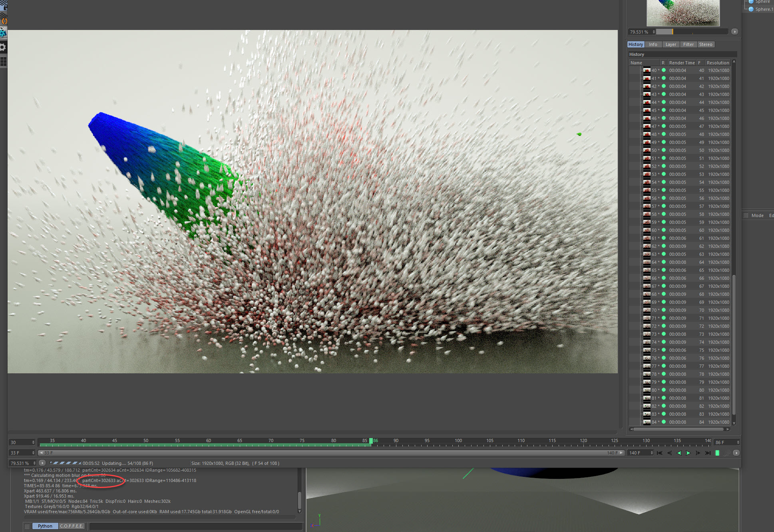Select the Python console button
Screen dimensions: 774x532
(45, 526)
